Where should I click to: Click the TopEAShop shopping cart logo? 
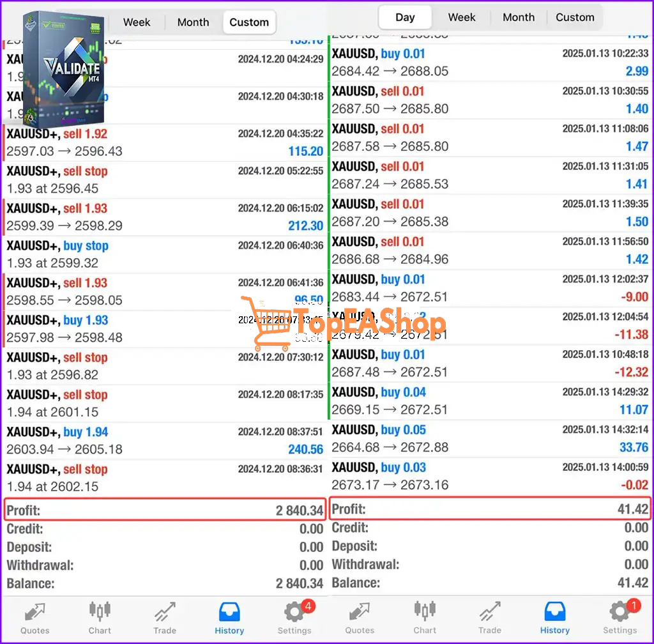(x=264, y=324)
